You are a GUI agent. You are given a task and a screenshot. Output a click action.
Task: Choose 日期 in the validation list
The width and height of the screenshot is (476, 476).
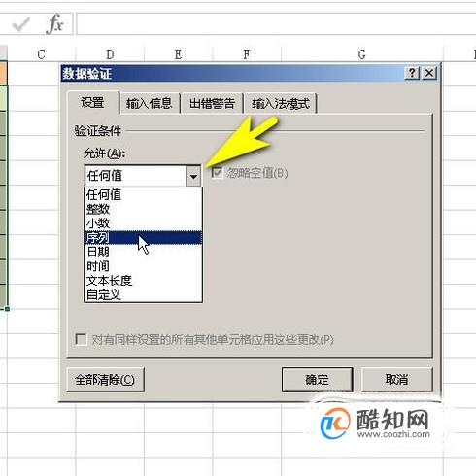pos(143,252)
